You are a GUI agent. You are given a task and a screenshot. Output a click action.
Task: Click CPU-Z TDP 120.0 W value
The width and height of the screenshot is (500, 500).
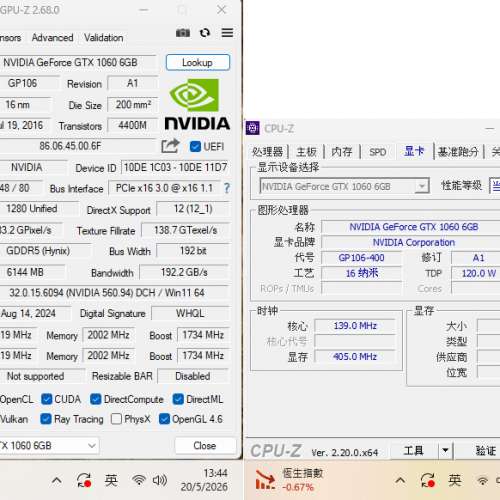(x=476, y=273)
